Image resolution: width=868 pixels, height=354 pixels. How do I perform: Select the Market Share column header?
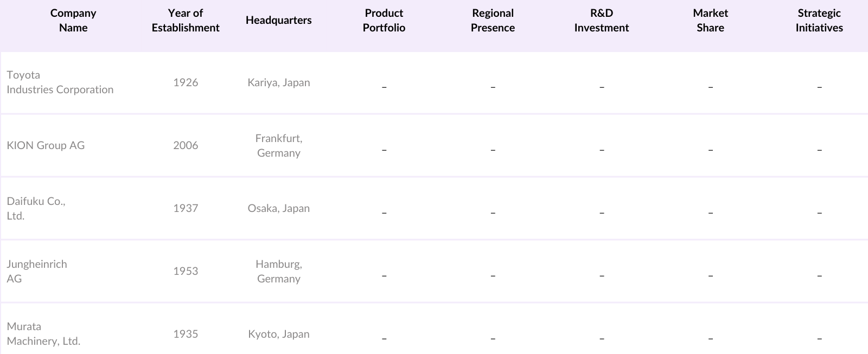710,21
